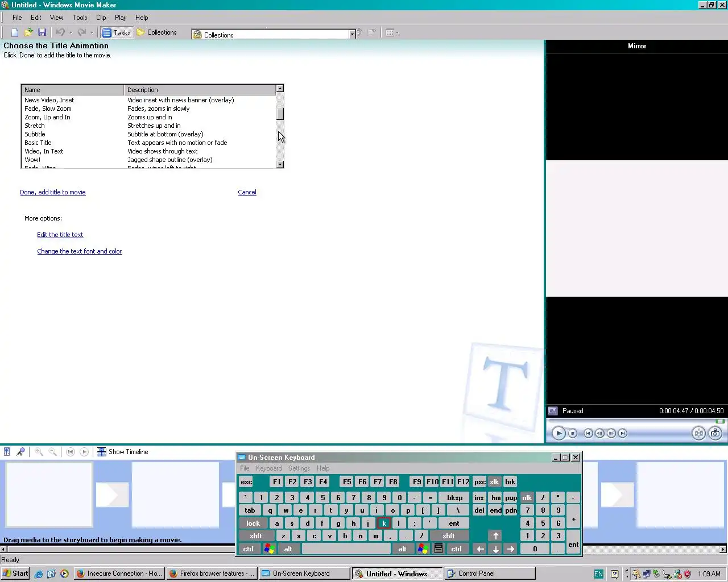This screenshot has height=582, width=728.
Task: Create a new project via toolbar icon
Action: coord(15,32)
